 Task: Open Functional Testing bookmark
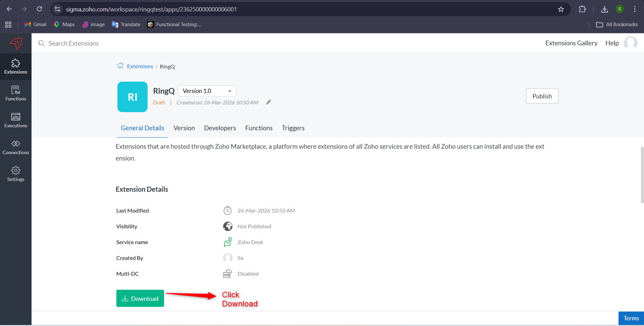coord(174,25)
